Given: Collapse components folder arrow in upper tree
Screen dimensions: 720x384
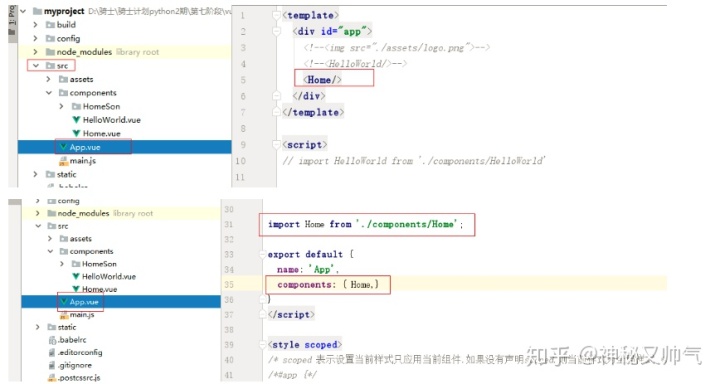Looking at the screenshot, I should pyautogui.click(x=49, y=93).
